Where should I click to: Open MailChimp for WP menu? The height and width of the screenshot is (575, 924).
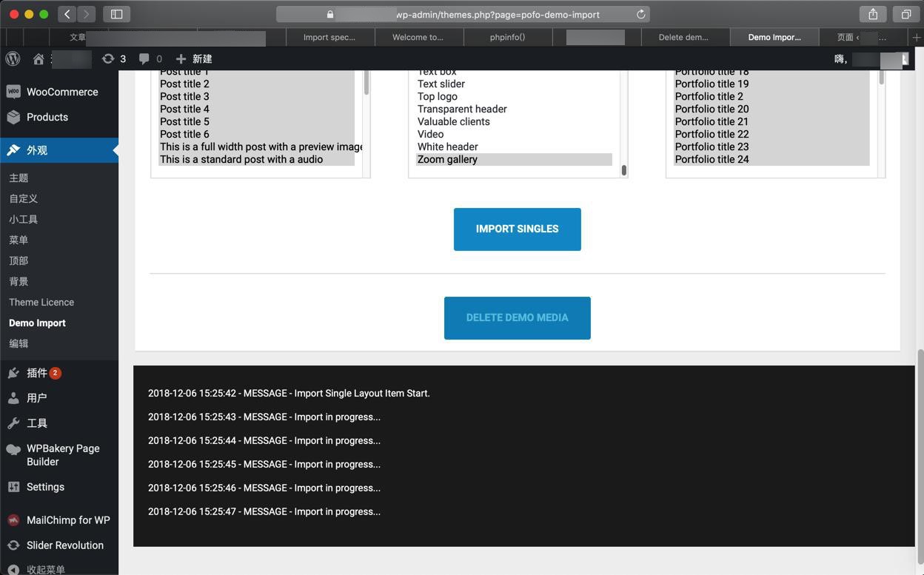tap(59, 520)
